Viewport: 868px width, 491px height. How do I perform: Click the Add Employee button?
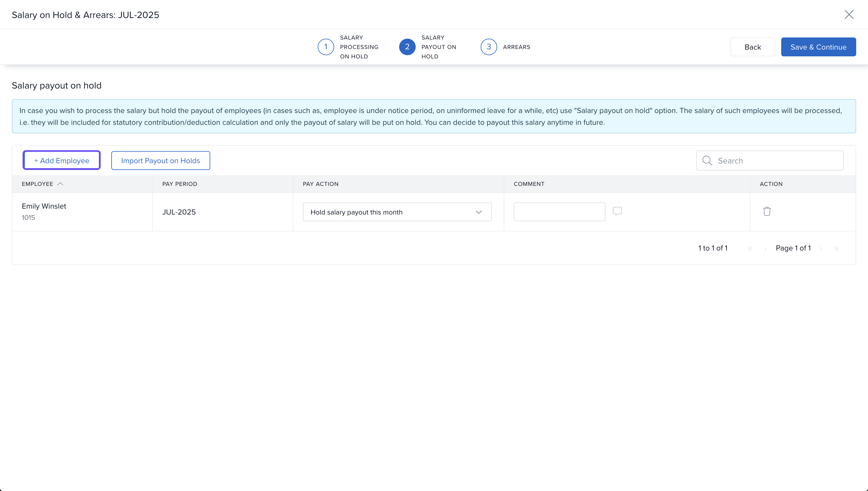coord(62,161)
